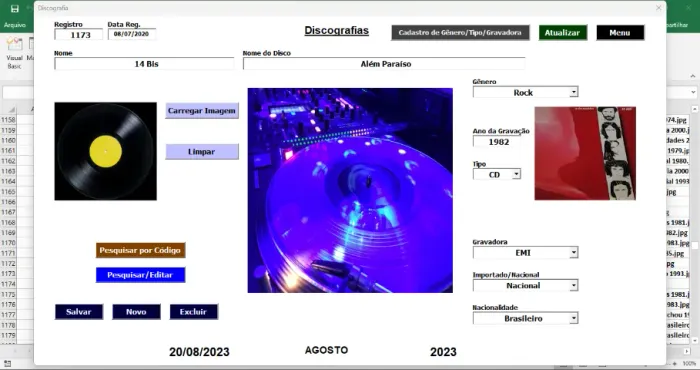Click the Excel select-all corner triangle
Image resolution: width=700 pixels, height=370 pixels.
click(x=12, y=109)
